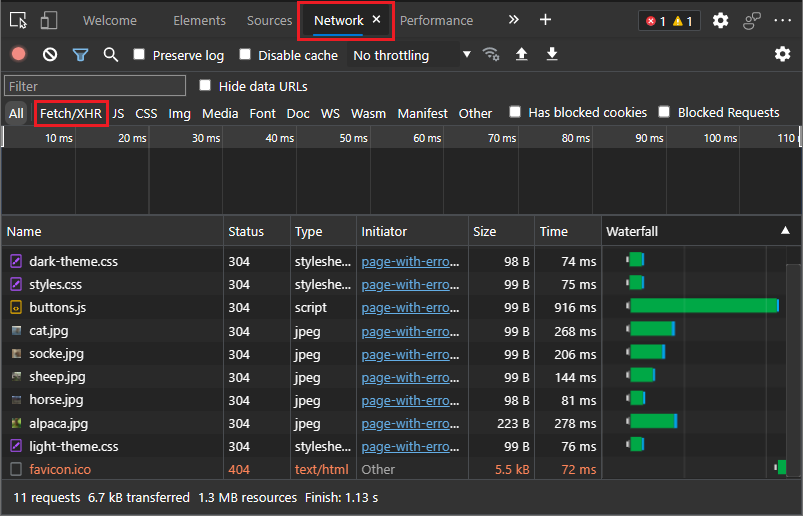Activate the inspect element tool icon
Screen dimensions: 803x516
pyautogui.click(x=18, y=20)
